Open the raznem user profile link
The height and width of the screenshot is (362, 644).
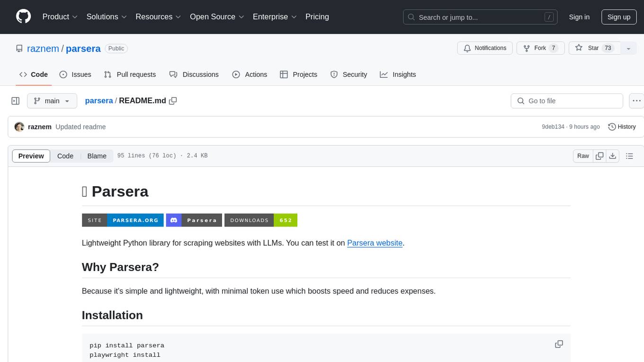(43, 48)
